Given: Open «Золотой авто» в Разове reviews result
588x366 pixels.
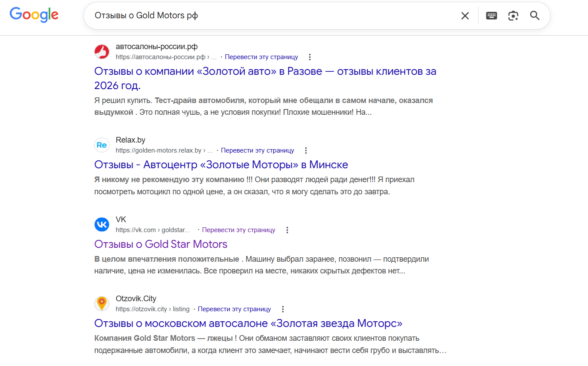Looking at the screenshot, I should 265,78.
